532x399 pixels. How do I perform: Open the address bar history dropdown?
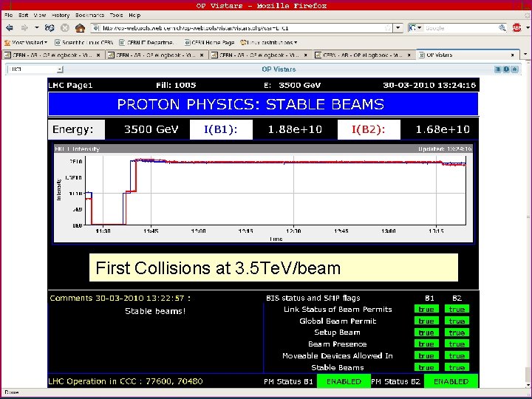pyautogui.click(x=398, y=28)
